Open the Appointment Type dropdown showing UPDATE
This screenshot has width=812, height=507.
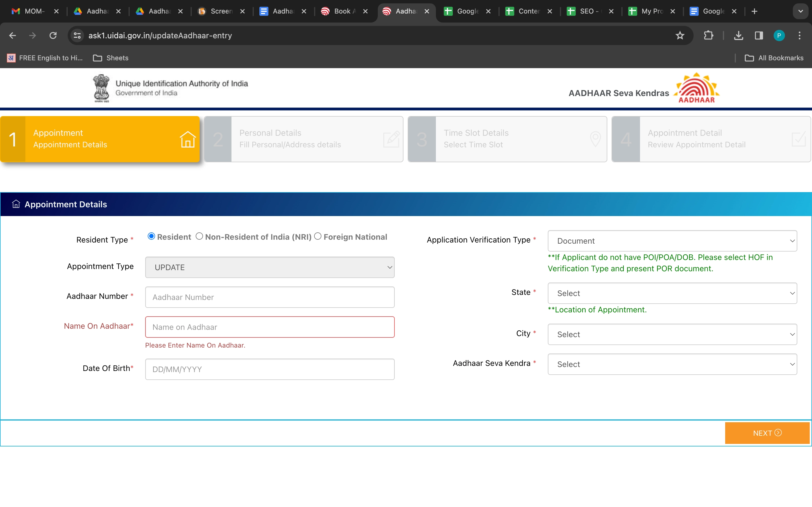[x=270, y=267]
